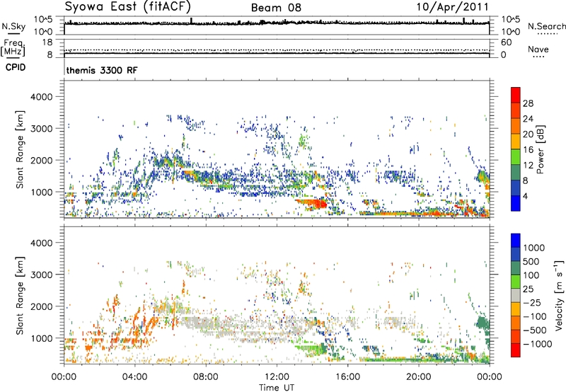Screen dimensions: 566x392
Task: Click the green velocity patch near 23:30
Action: coord(482,323)
